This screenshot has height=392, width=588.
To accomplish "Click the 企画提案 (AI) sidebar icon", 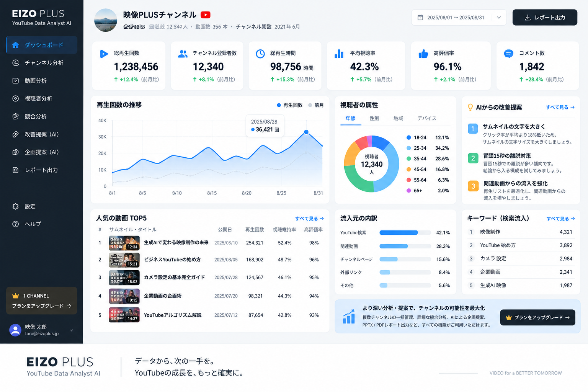I will tap(16, 152).
